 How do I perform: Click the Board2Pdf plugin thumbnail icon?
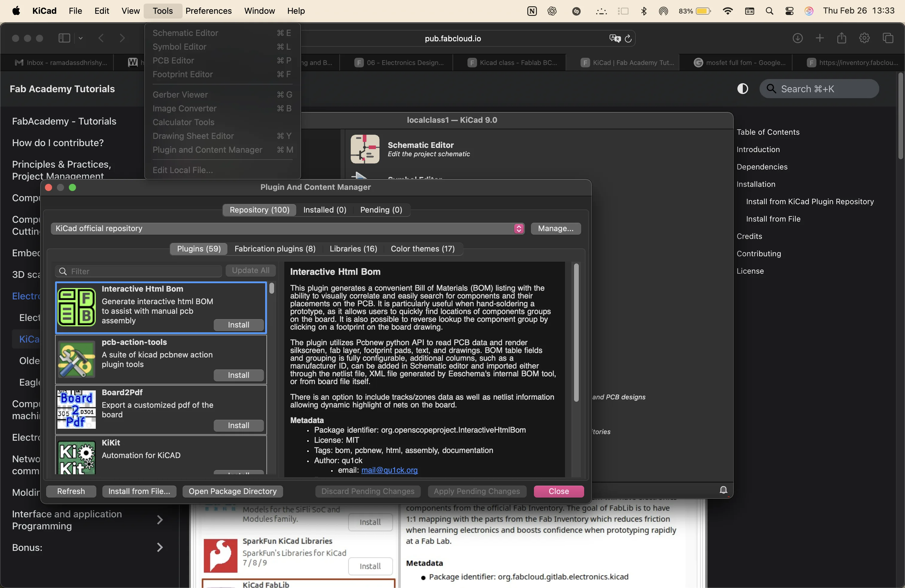pos(76,409)
